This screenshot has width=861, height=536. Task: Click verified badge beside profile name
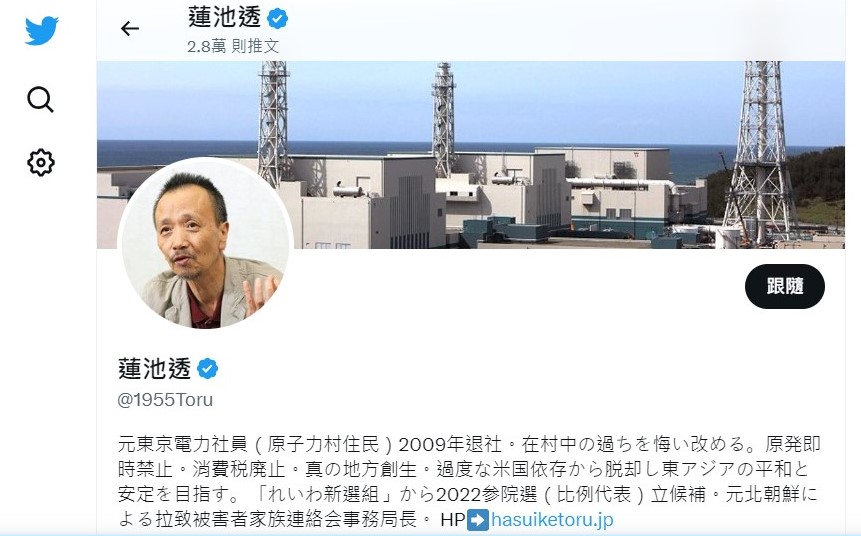tap(208, 368)
